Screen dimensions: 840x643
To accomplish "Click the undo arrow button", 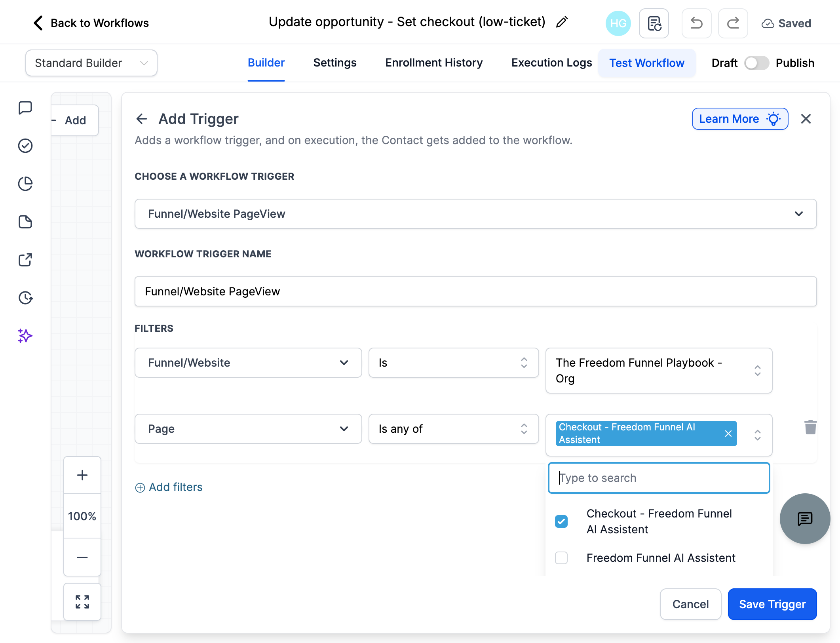I will (696, 23).
